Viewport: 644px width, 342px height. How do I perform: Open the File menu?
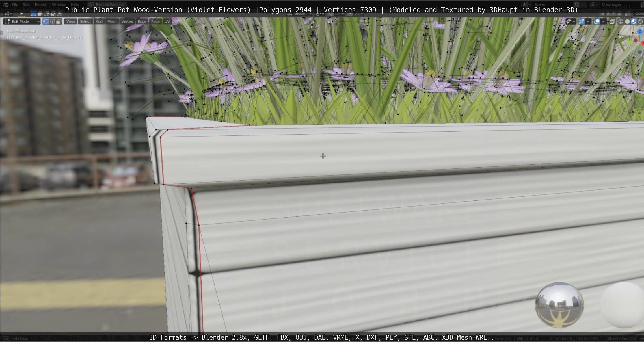[x=15, y=5]
